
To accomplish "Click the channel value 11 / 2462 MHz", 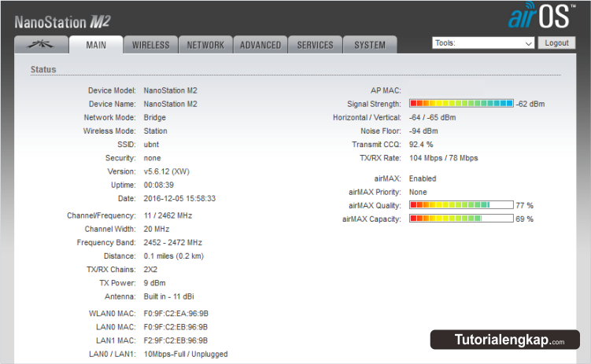I will click(x=168, y=215).
